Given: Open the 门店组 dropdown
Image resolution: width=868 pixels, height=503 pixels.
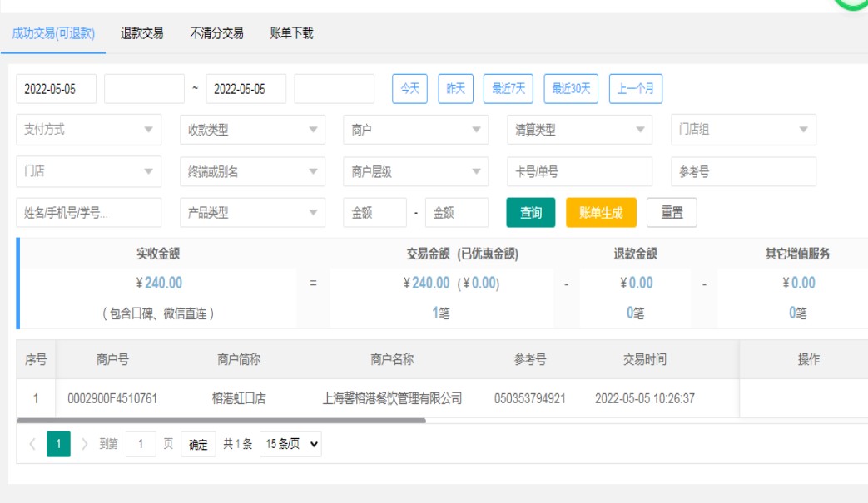Looking at the screenshot, I should 743,130.
